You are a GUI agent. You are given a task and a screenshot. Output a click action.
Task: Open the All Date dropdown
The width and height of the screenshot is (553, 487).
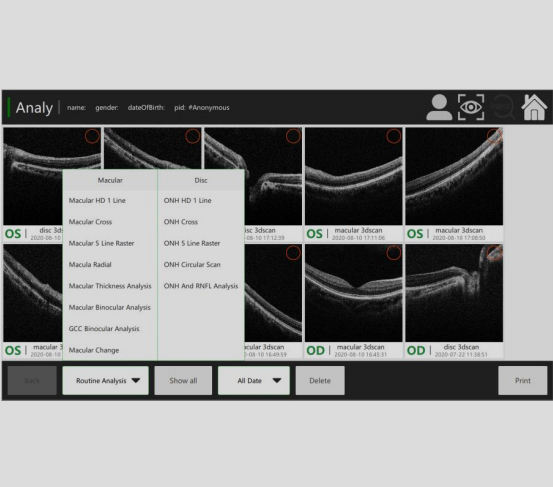[254, 381]
